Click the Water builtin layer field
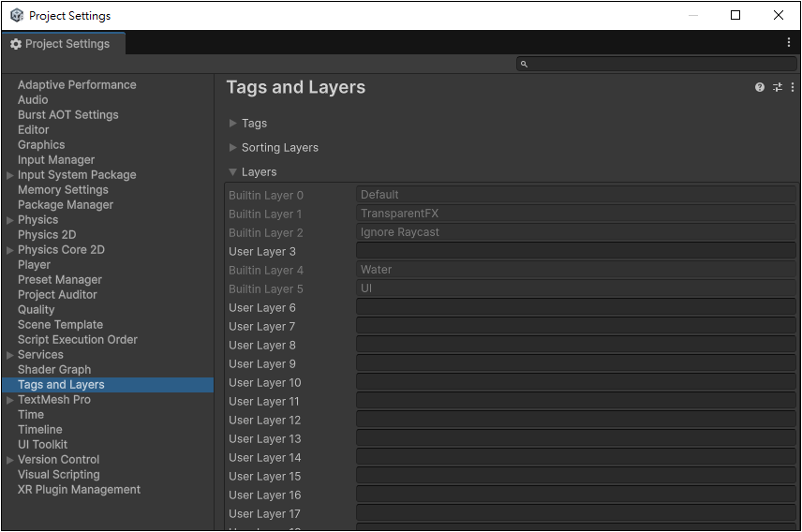 (576, 270)
